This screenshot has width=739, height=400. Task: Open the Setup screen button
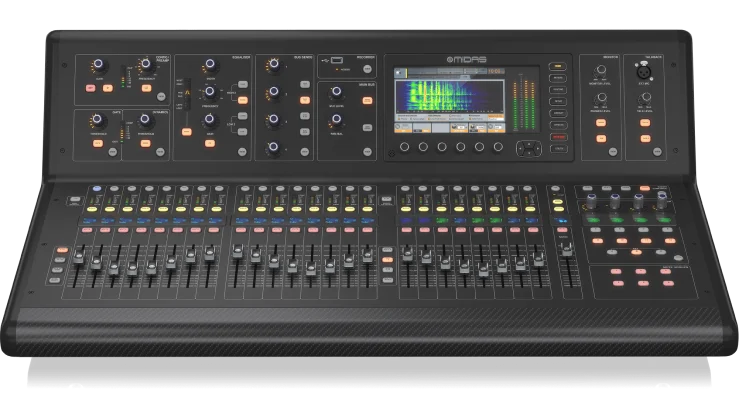pos(558,102)
